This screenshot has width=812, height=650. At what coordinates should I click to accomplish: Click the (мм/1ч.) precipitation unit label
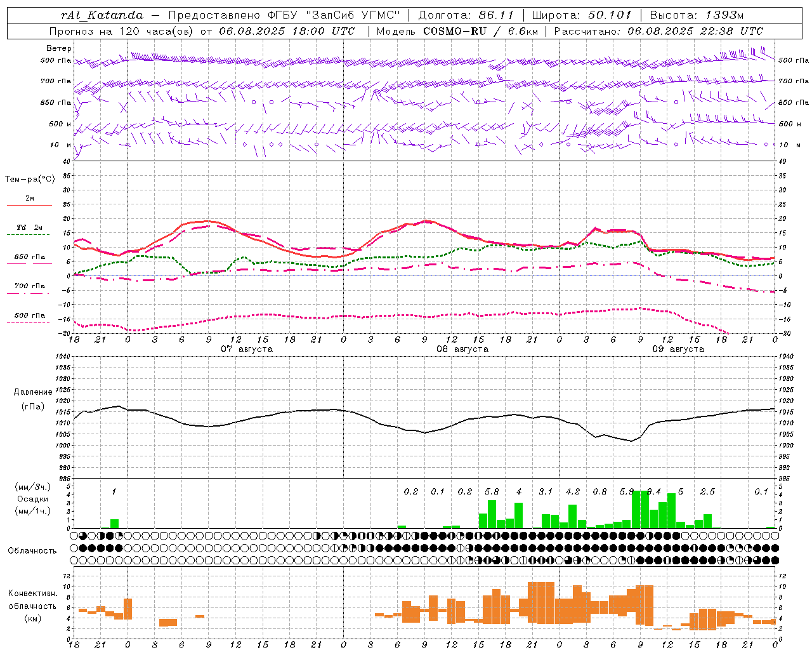coord(32,511)
